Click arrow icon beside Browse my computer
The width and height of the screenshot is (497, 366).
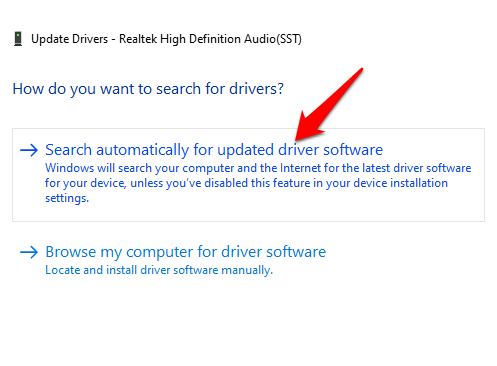[x=29, y=252]
